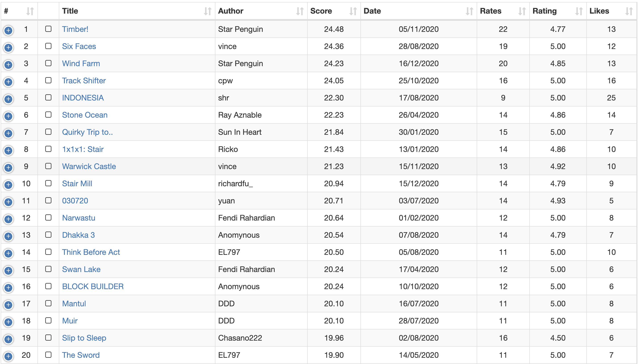Open the Track Shifter link
Screen dimensions: 638x364
coord(84,81)
